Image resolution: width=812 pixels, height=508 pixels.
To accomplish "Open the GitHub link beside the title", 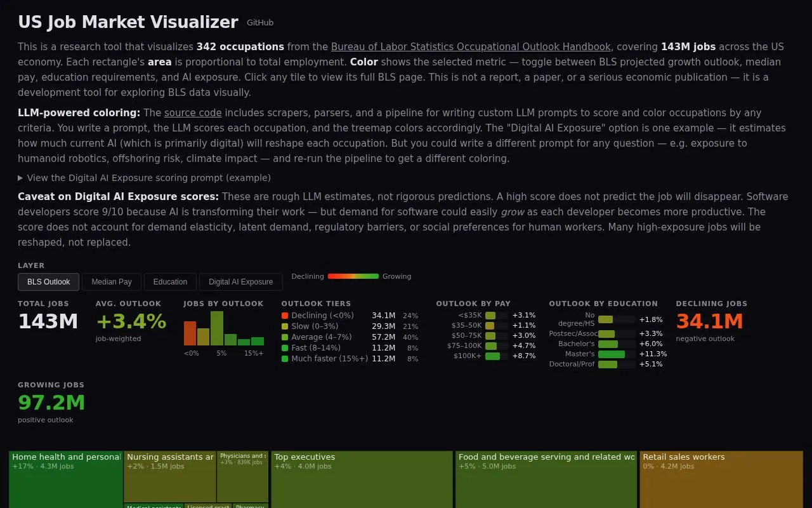I will pyautogui.click(x=260, y=23).
